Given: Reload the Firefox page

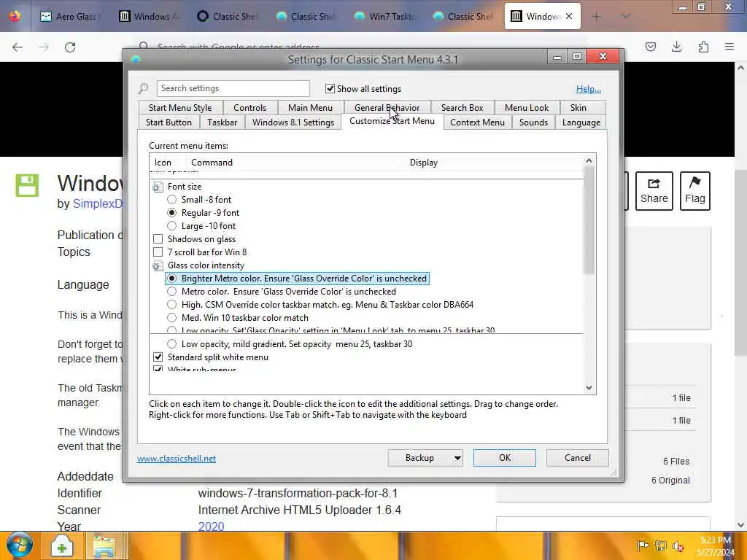Looking at the screenshot, I should coord(70,47).
